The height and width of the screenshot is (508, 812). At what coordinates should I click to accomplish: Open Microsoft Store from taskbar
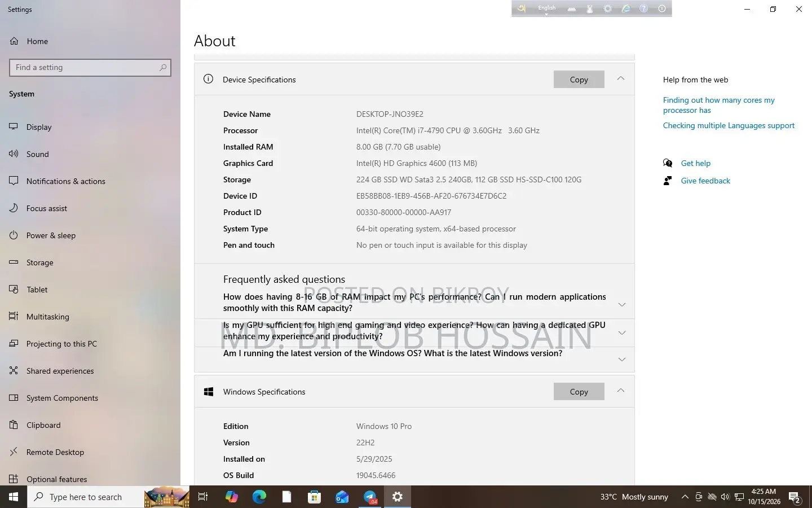pos(314,497)
